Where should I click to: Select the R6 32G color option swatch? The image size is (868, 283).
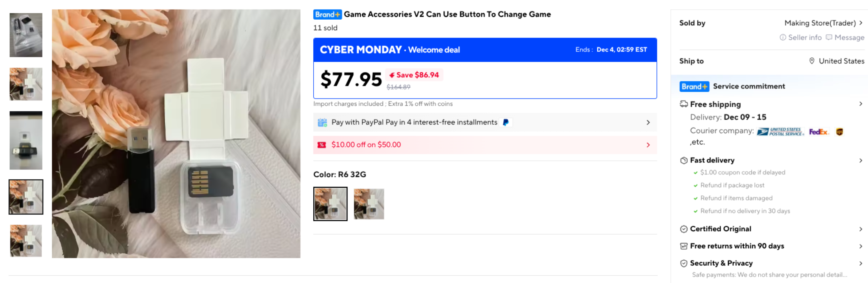(330, 204)
